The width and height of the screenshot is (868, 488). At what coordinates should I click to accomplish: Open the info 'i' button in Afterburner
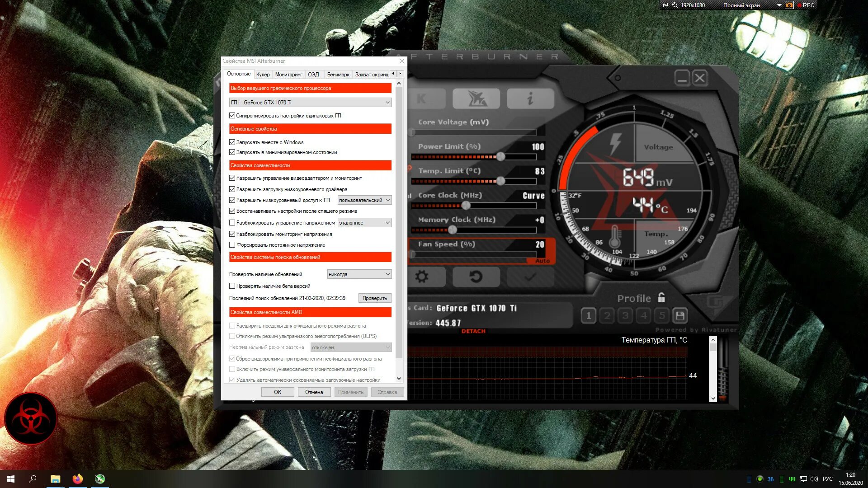click(x=530, y=99)
